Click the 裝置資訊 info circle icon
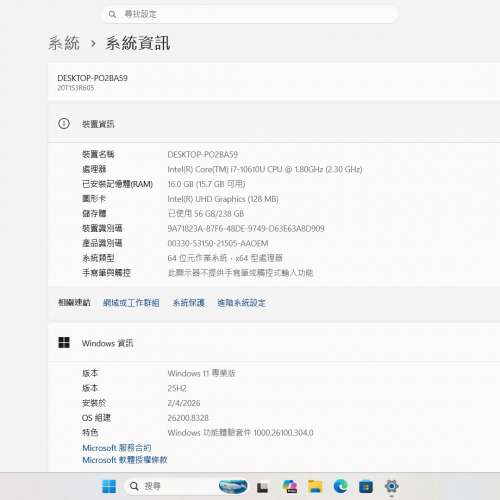 64,124
